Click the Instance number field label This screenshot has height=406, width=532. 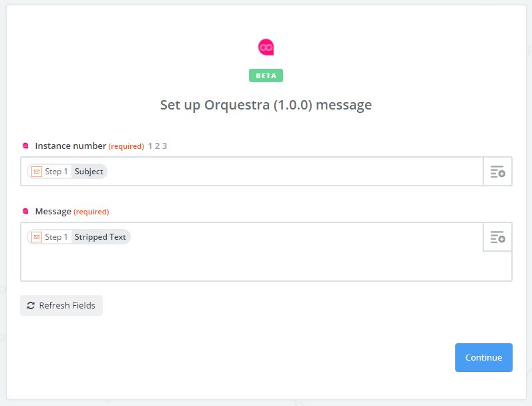71,146
